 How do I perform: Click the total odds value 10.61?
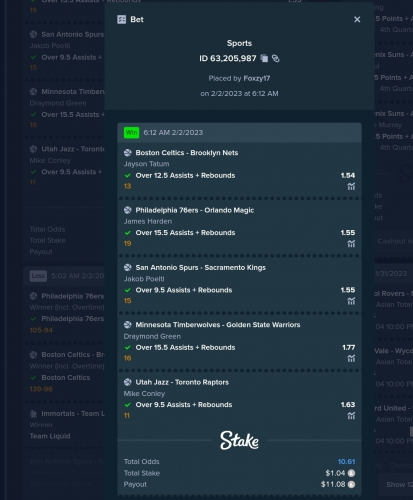click(x=346, y=462)
